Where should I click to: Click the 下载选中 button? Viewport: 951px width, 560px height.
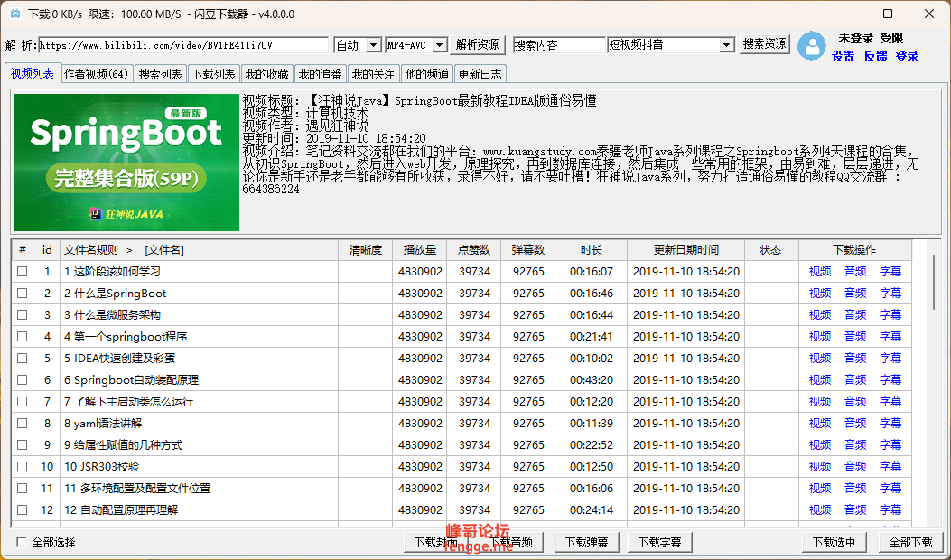point(834,542)
